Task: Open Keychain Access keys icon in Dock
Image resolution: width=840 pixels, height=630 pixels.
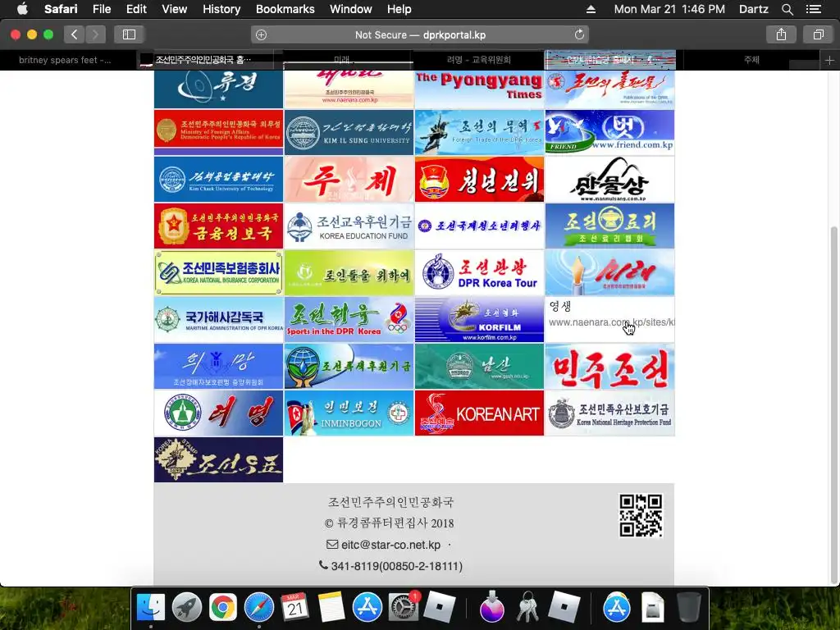Action: (527, 608)
